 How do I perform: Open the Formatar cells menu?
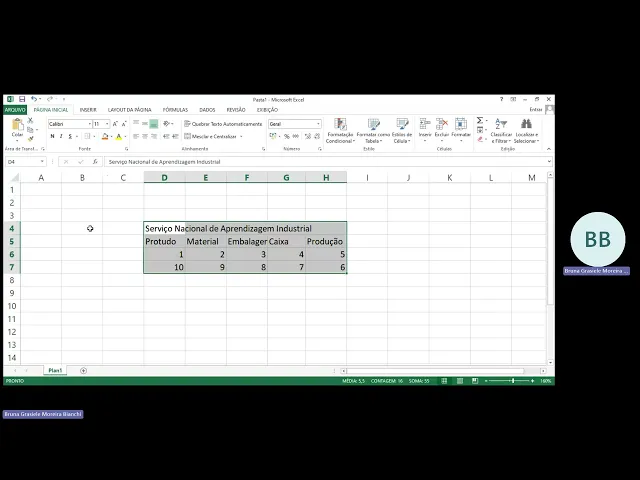click(x=461, y=130)
